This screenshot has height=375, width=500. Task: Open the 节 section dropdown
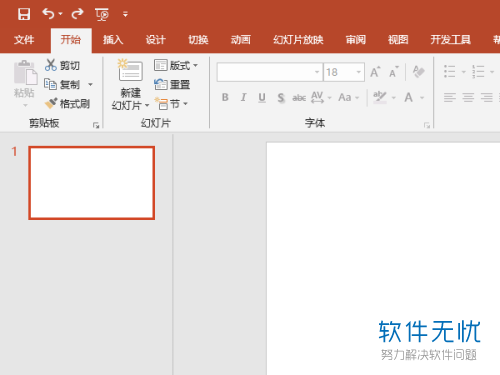pyautogui.click(x=171, y=104)
